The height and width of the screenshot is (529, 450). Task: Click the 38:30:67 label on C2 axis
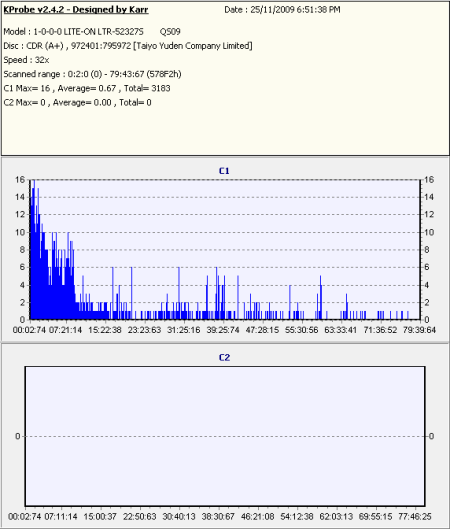(x=218, y=517)
